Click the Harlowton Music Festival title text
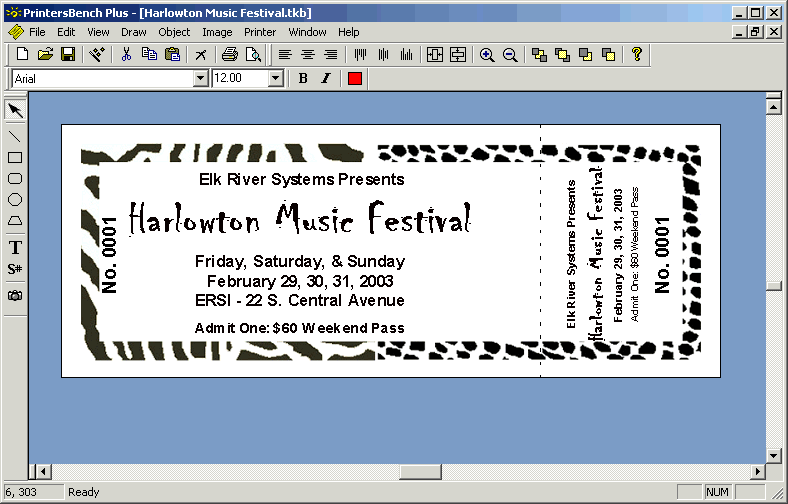Viewport: 788px width, 504px height. [299, 218]
